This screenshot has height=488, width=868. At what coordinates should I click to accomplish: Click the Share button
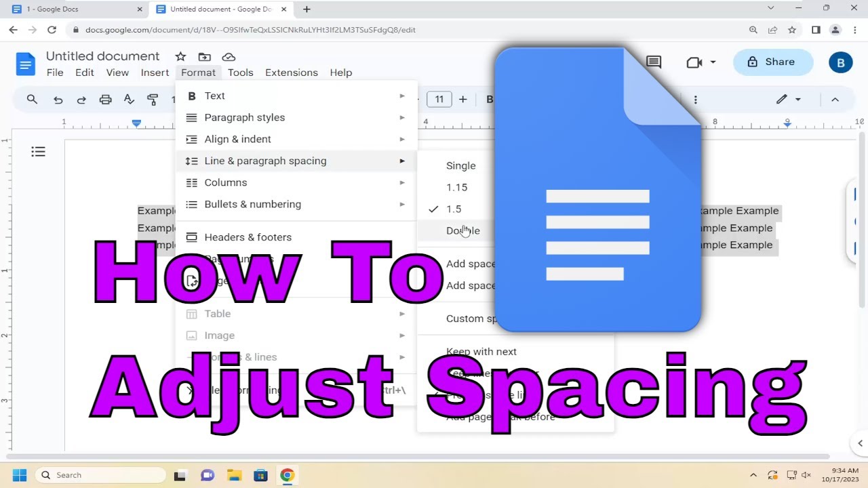click(x=772, y=62)
